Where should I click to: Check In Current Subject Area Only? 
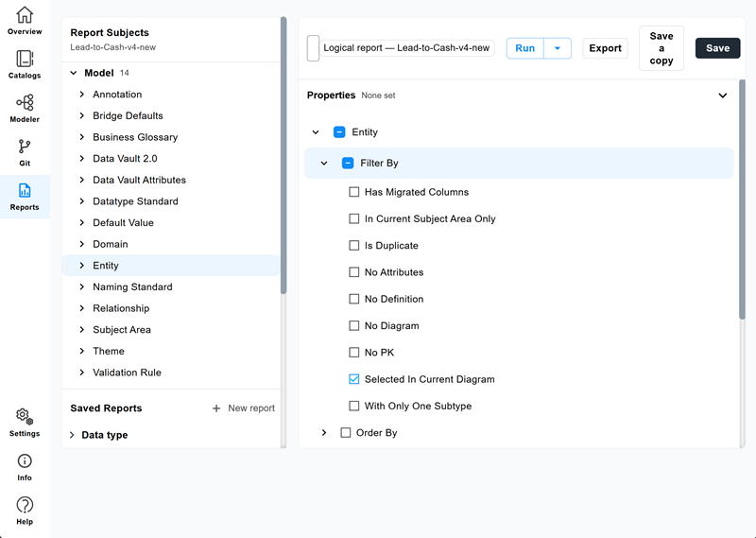pyautogui.click(x=353, y=218)
